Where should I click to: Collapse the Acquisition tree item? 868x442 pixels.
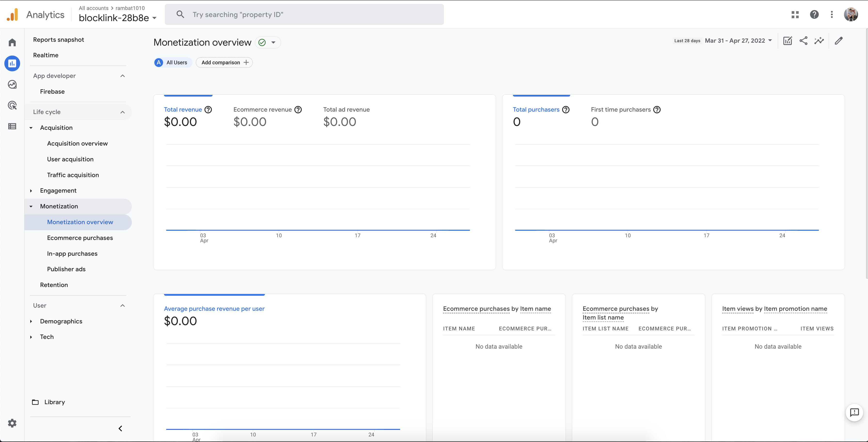[31, 128]
